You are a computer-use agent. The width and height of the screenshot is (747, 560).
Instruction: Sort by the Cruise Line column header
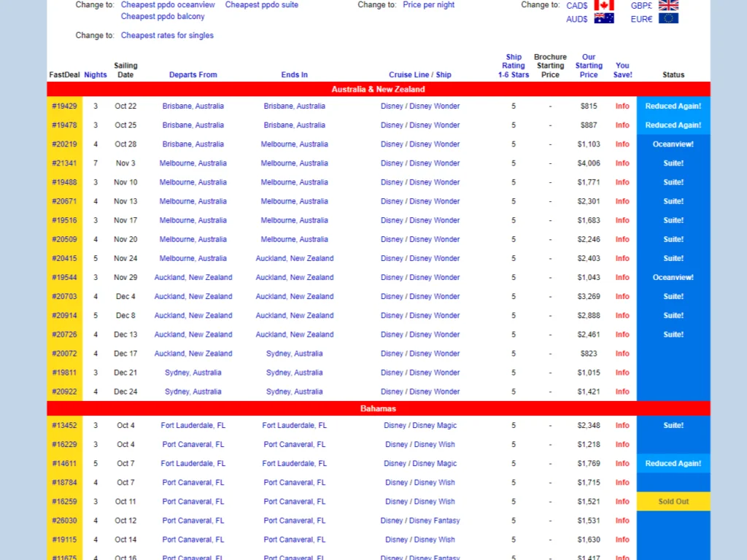click(409, 75)
